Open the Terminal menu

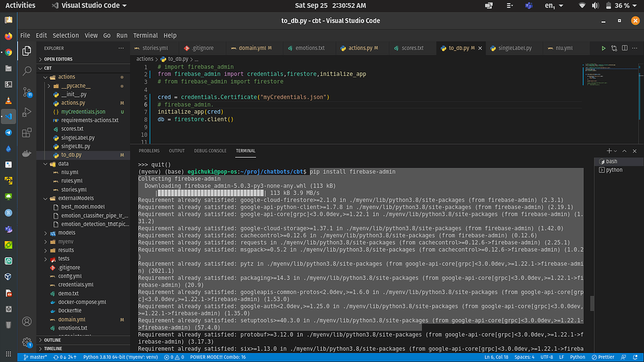click(145, 35)
